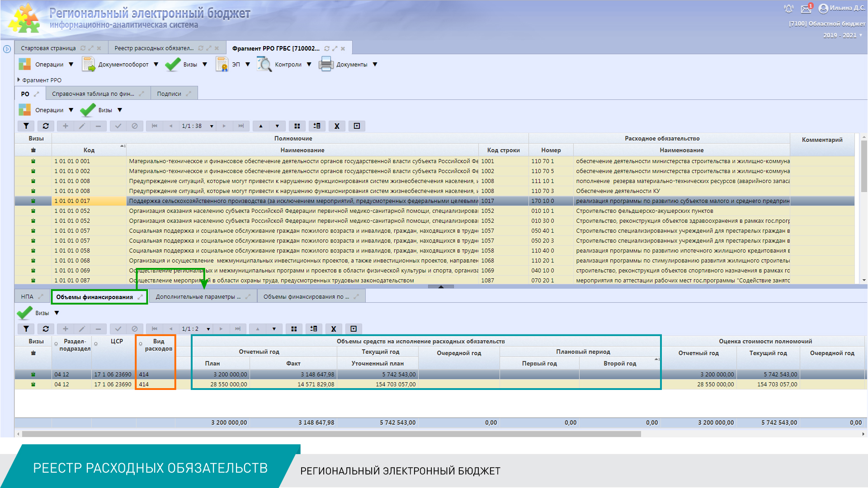The image size is (868, 488).
Task: Open the page selector 1/1 : 2 dropdown
Action: (208, 329)
